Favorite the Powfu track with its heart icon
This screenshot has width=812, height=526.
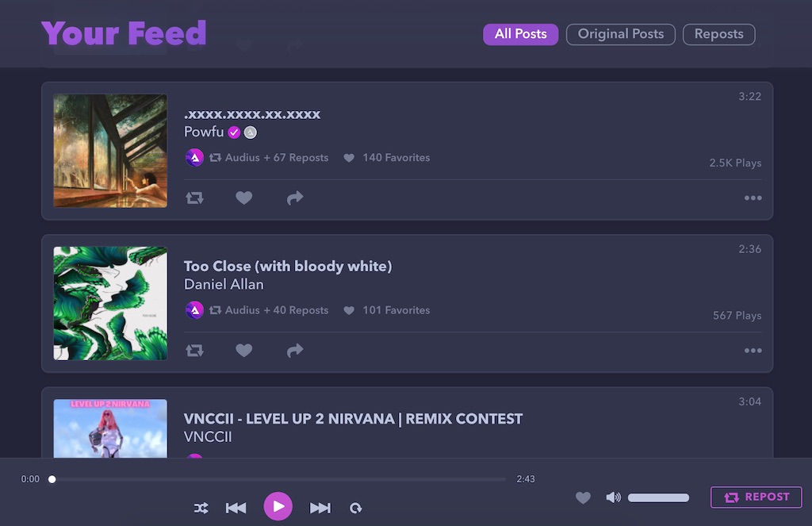[244, 198]
